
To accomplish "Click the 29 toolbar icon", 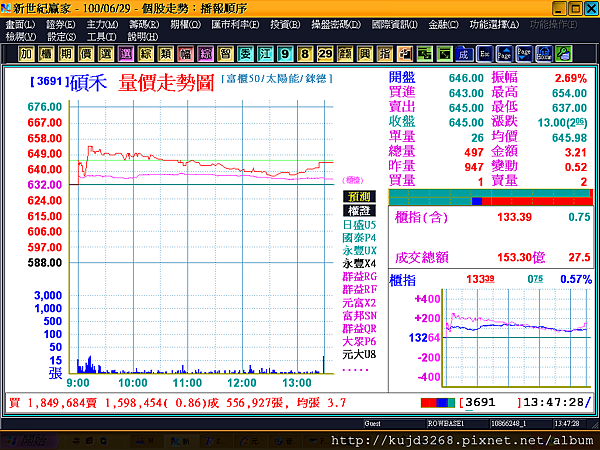I will click(325, 54).
